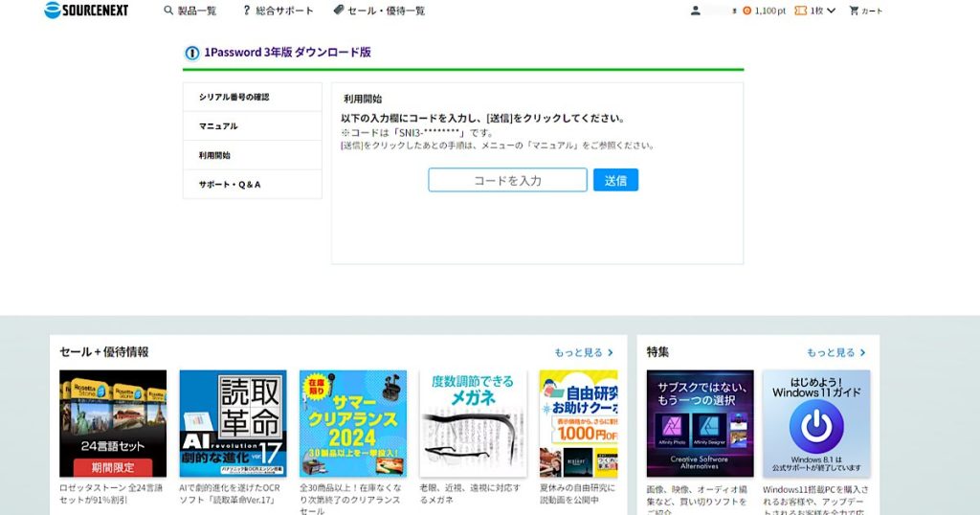Click ロゼッタストーン全24言語 caption text

tap(111, 494)
